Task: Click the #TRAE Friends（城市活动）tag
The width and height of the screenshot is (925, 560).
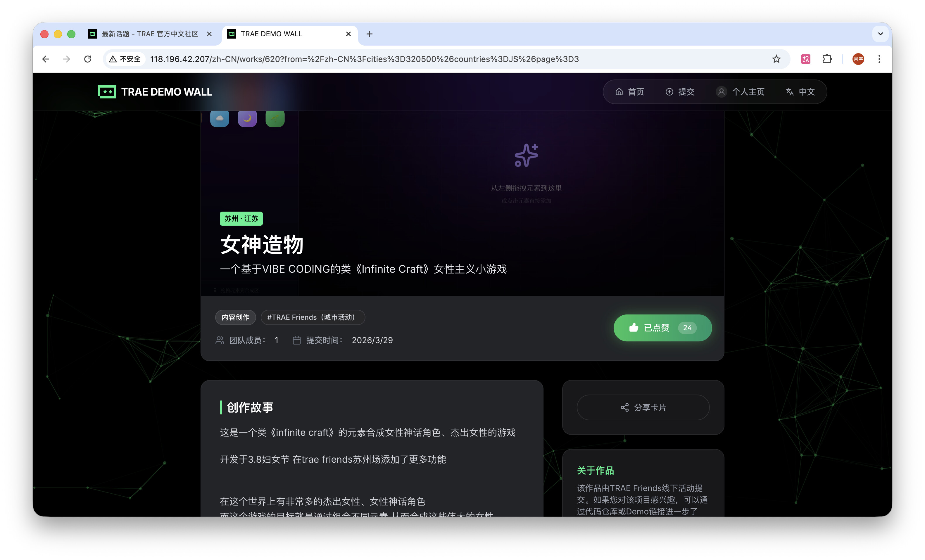Action: pos(312,317)
